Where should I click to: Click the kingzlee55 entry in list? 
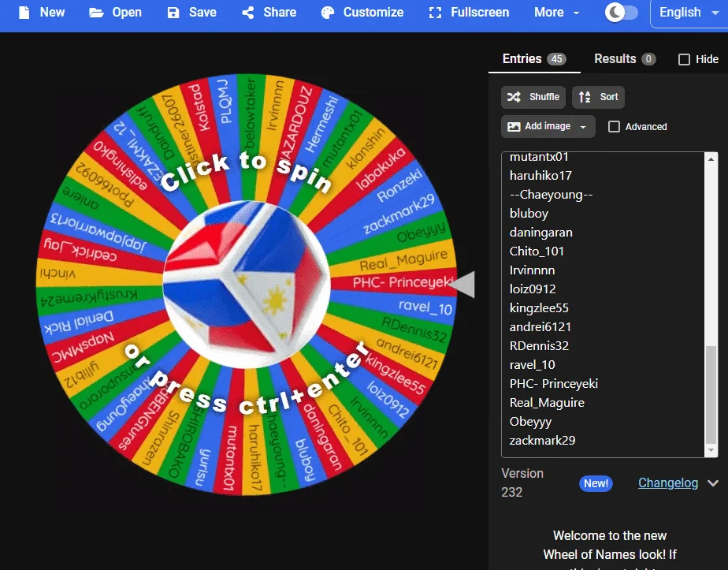(x=539, y=308)
